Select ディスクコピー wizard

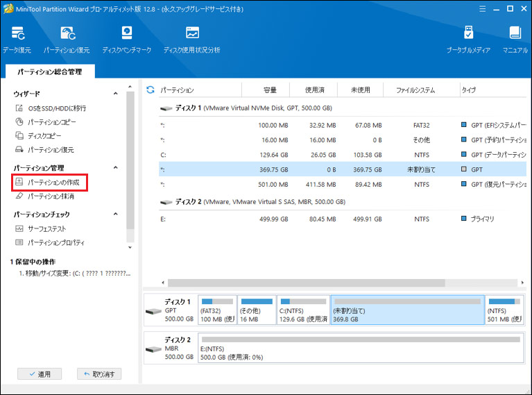(x=38, y=136)
